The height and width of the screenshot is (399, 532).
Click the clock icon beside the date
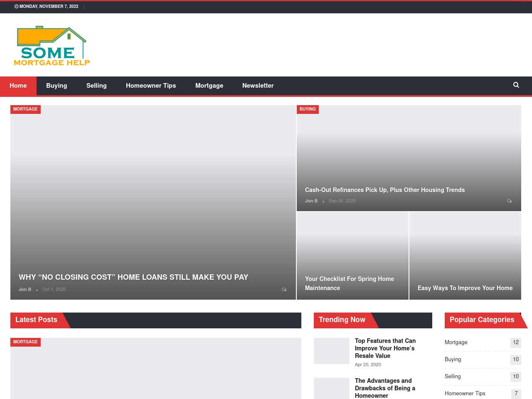point(17,6)
